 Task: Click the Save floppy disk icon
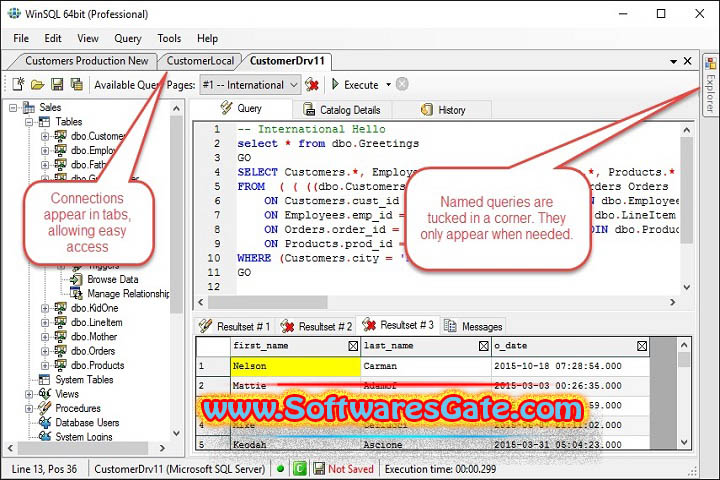point(57,84)
